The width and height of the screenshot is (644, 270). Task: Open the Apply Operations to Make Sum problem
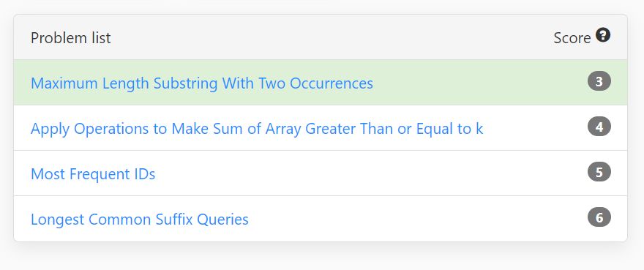[x=257, y=129]
